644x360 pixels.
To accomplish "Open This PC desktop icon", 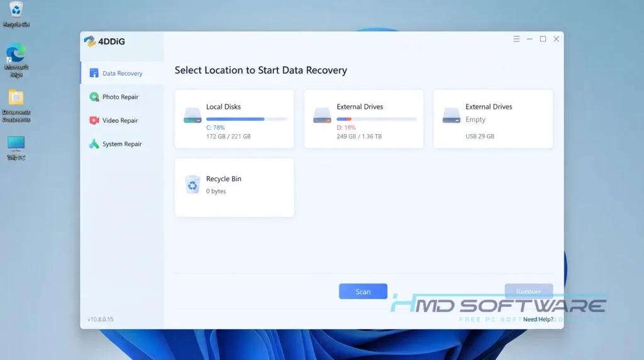I will coord(16,149).
